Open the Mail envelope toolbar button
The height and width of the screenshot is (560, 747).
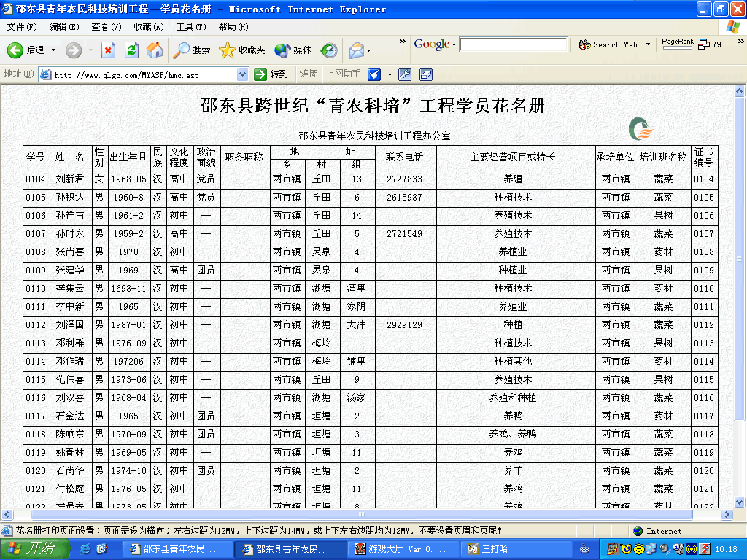click(356, 50)
